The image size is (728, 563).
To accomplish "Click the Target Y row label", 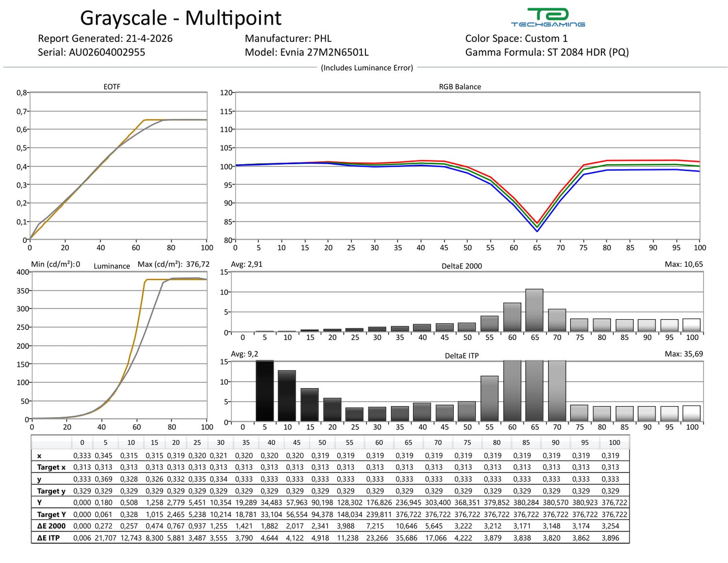I will (51, 514).
